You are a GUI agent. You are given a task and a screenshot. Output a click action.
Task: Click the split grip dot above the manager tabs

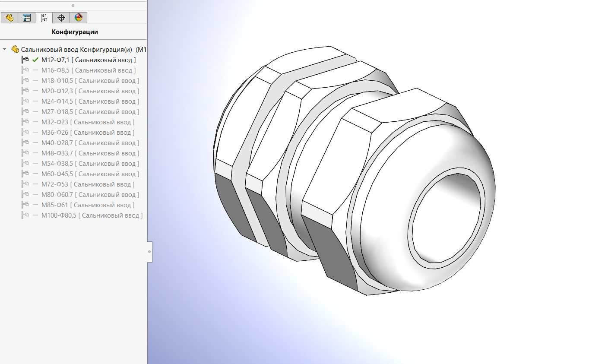tap(73, 5)
